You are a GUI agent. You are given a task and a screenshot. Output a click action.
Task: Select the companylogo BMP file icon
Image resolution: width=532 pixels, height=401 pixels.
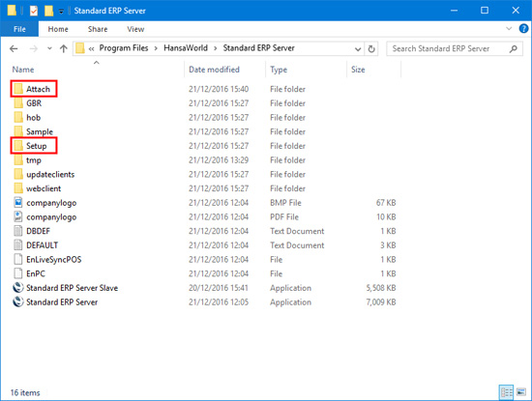click(x=18, y=202)
